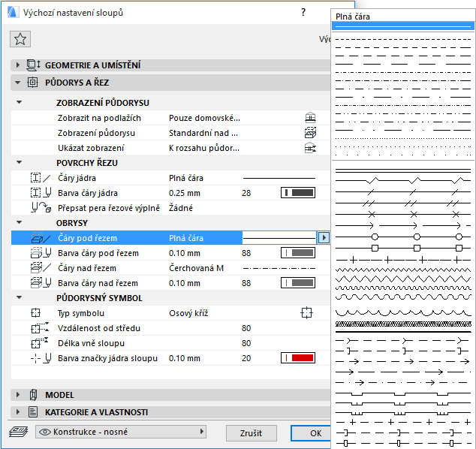Screen dimensions: 476x449
Task: Expand the Geometrie a umístění panel
Action: [17, 65]
